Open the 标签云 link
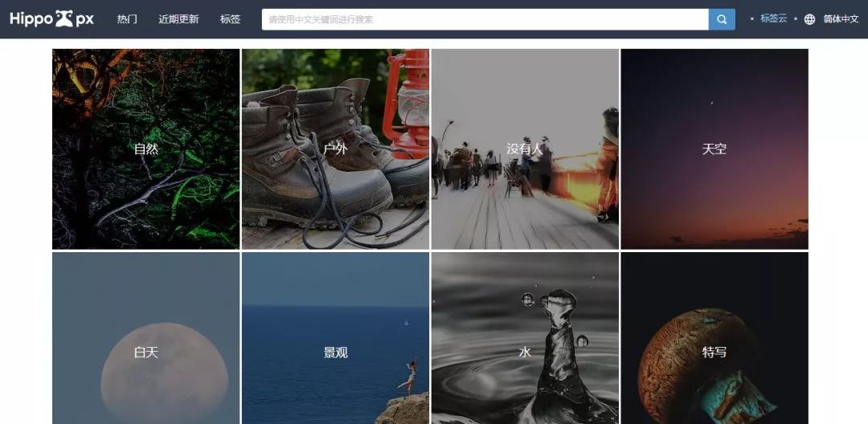Viewport: 868px width, 424px height. [x=773, y=18]
